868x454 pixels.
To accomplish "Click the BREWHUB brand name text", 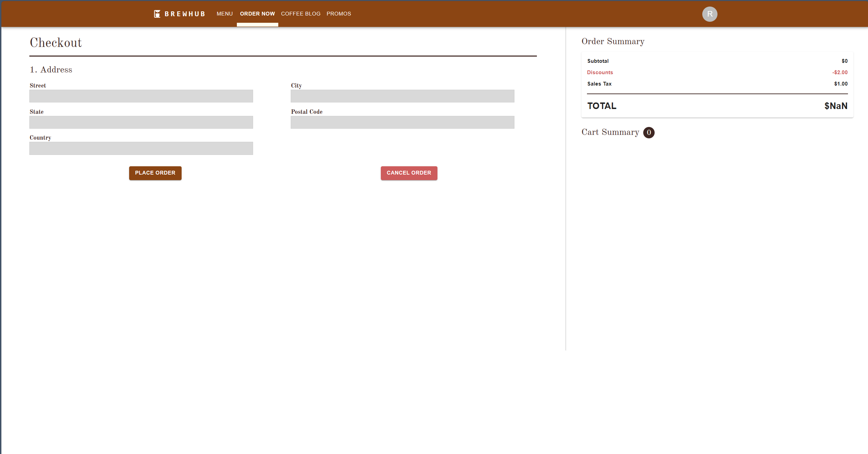I will click(185, 14).
